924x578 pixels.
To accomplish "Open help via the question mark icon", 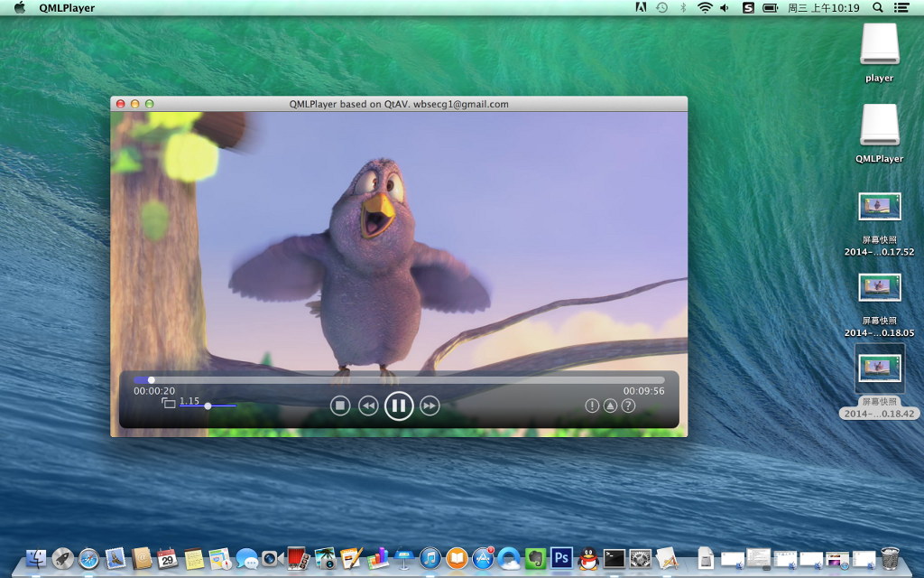I will [628, 406].
